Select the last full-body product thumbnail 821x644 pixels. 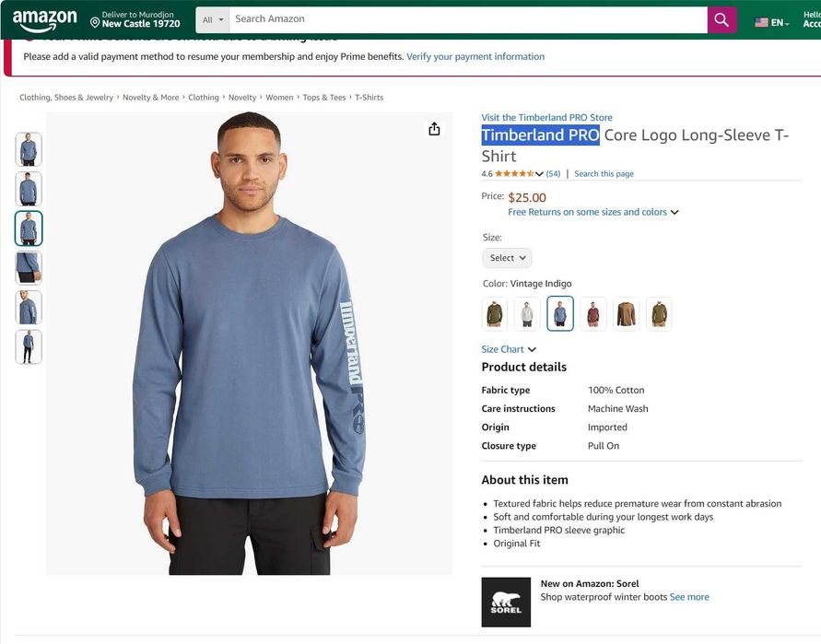[29, 346]
